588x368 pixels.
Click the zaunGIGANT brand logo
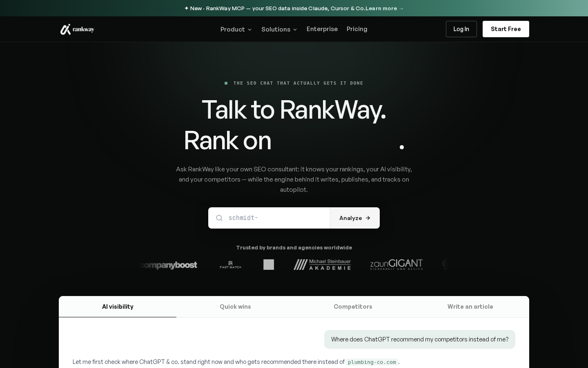click(x=396, y=265)
